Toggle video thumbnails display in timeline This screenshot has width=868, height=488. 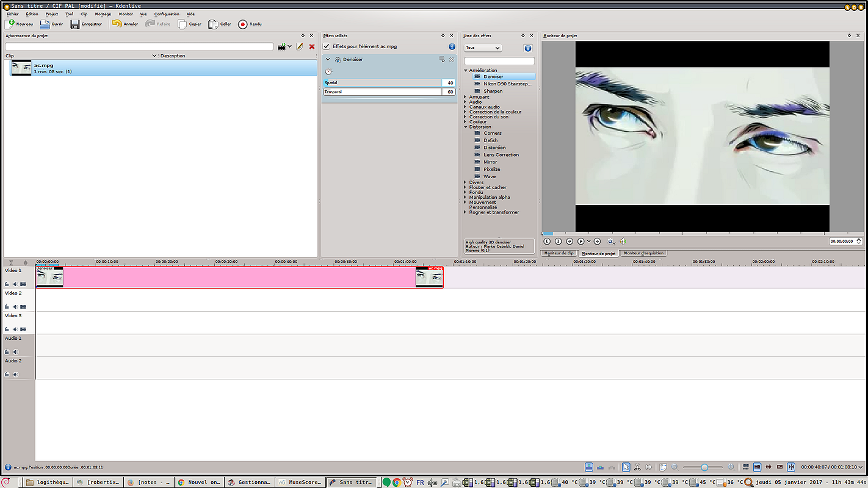pyautogui.click(x=757, y=467)
